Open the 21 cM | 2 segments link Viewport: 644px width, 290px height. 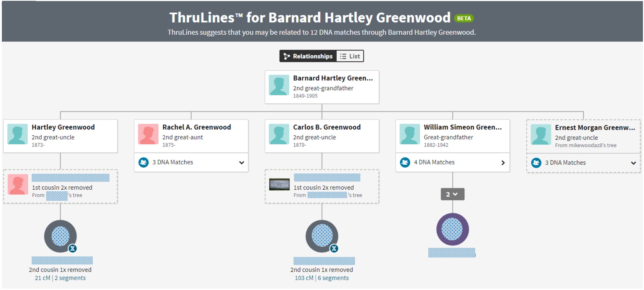[x=60, y=278]
